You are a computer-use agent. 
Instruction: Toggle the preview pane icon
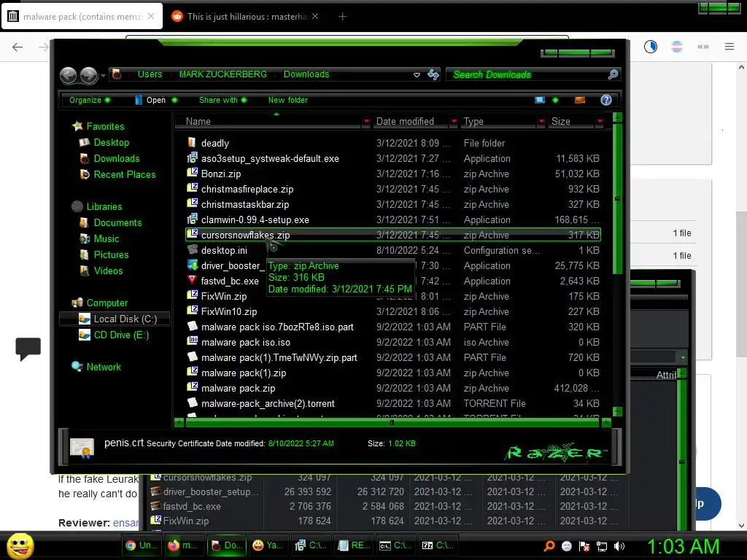[x=580, y=100]
